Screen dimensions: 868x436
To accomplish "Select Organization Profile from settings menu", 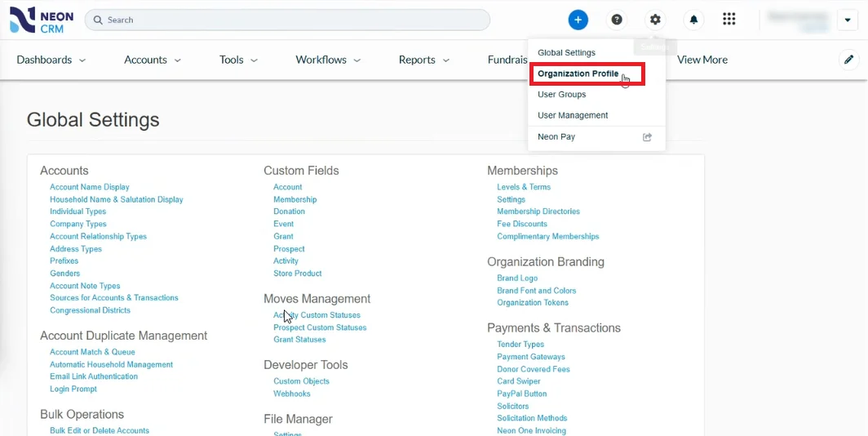I will (x=578, y=73).
